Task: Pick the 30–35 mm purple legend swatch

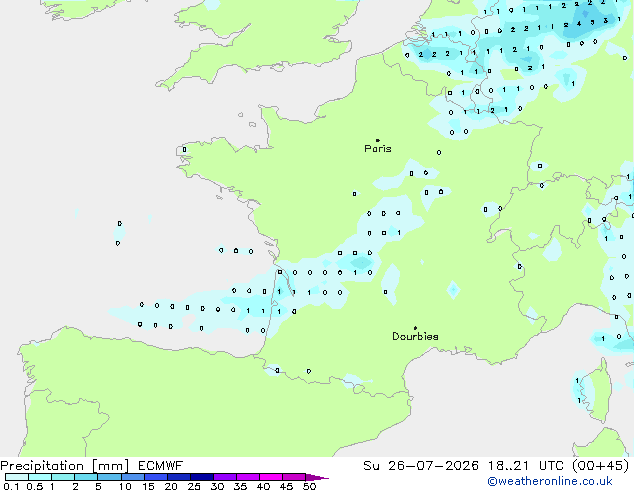Action: (x=224, y=477)
